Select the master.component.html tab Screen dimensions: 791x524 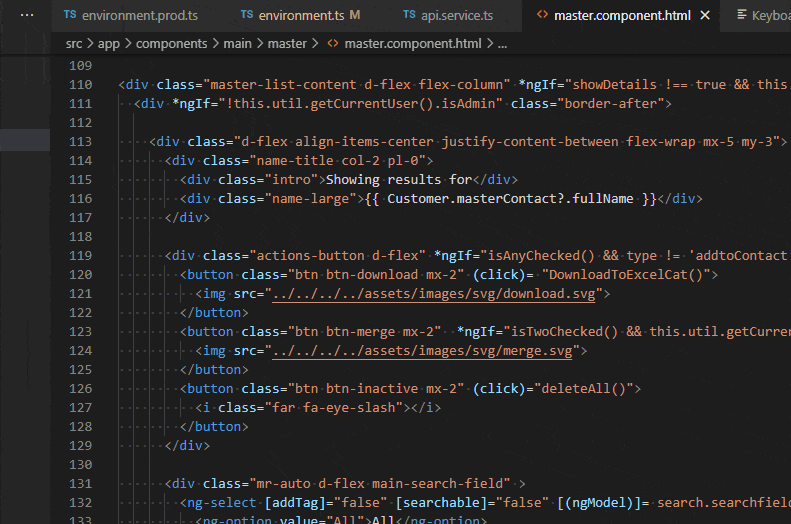pyautogui.click(x=622, y=16)
